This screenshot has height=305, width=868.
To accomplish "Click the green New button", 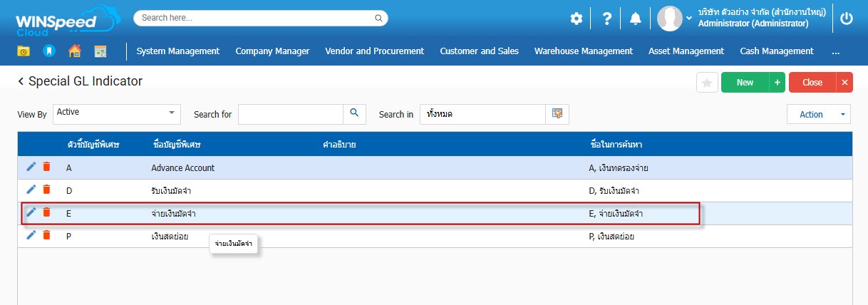I will tap(745, 83).
